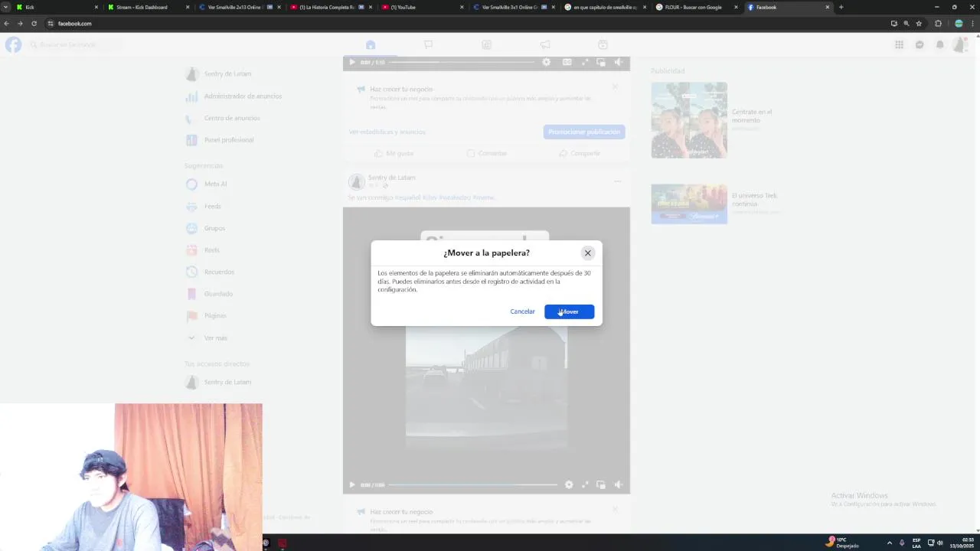
Task: Open the top video settings gear
Action: (546, 62)
